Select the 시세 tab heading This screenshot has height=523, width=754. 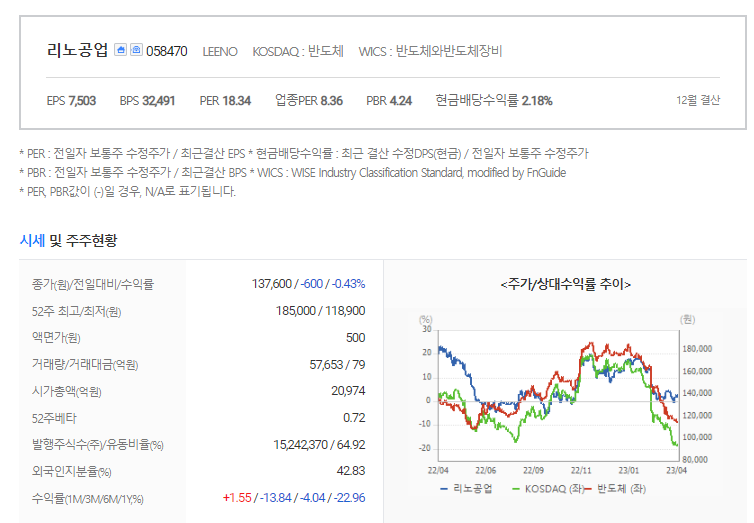point(32,240)
